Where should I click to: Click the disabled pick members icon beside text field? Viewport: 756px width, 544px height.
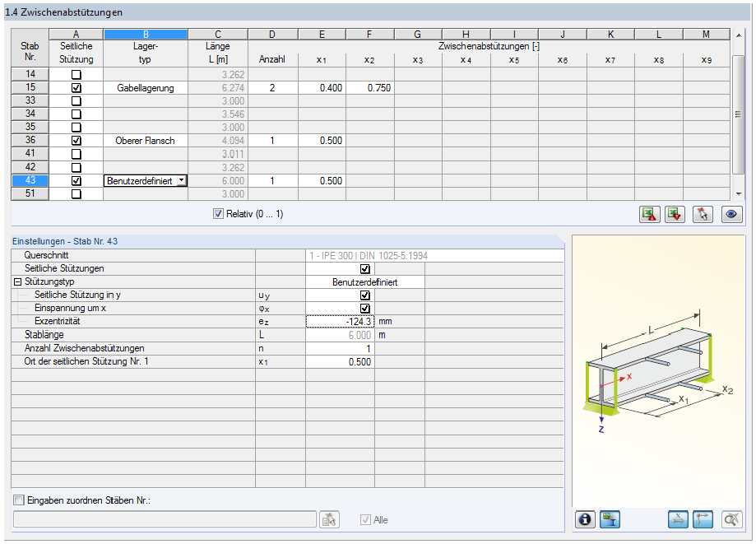(329, 519)
